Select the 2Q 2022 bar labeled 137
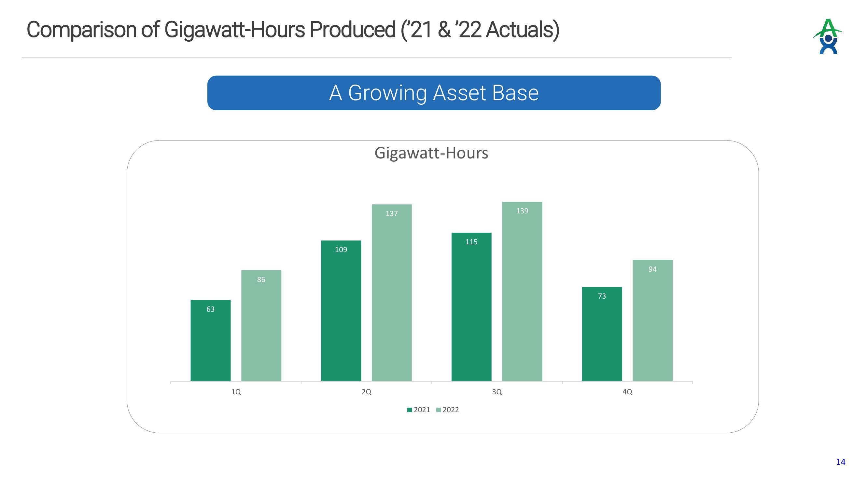This screenshot has width=868, height=488. pos(392,293)
